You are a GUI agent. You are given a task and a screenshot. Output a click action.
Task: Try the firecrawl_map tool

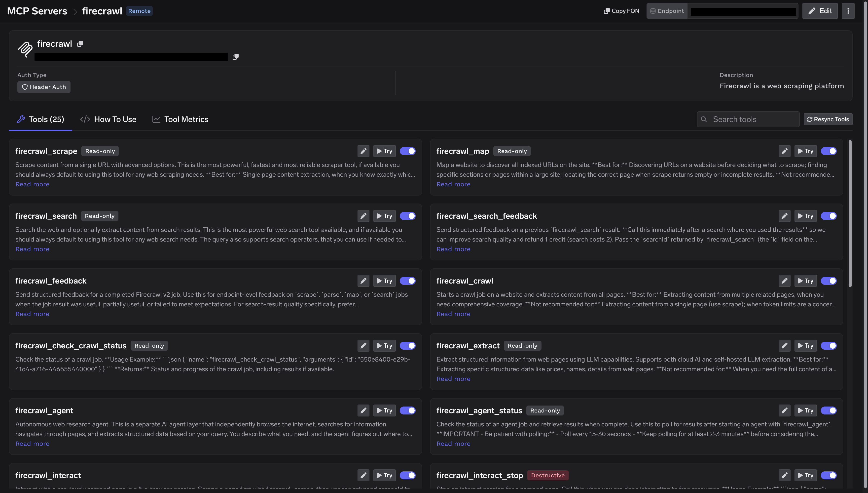[x=805, y=151]
